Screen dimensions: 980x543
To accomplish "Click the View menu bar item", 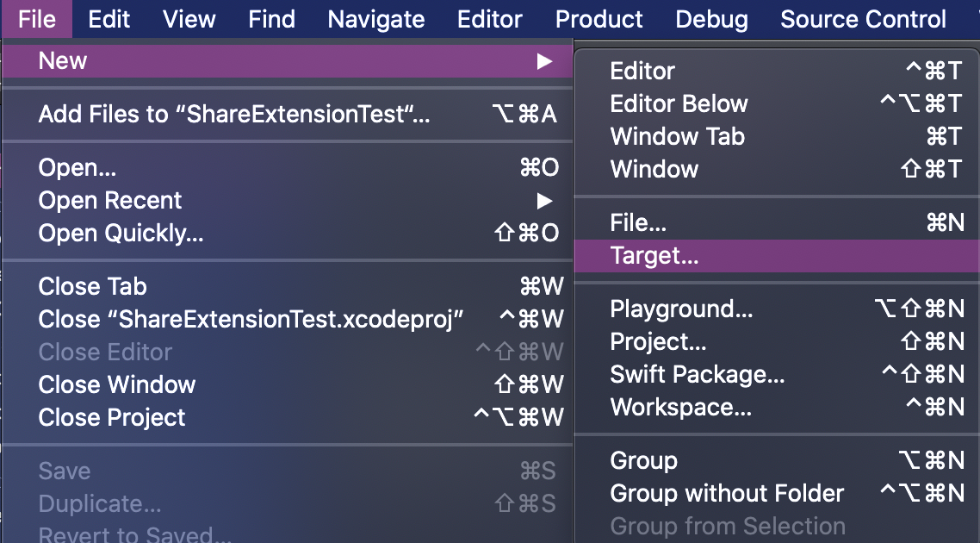I will coord(189,19).
